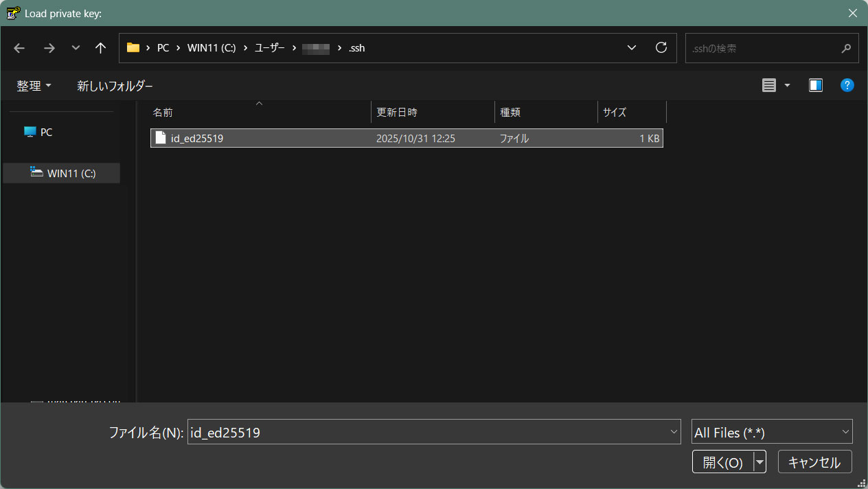Click the details view layout icon
The width and height of the screenshot is (868, 489).
coord(769,86)
